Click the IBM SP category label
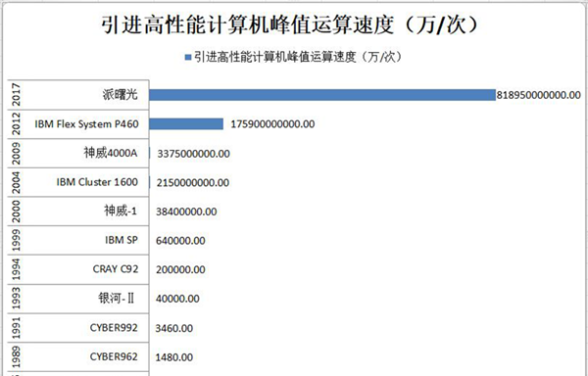 122,240
